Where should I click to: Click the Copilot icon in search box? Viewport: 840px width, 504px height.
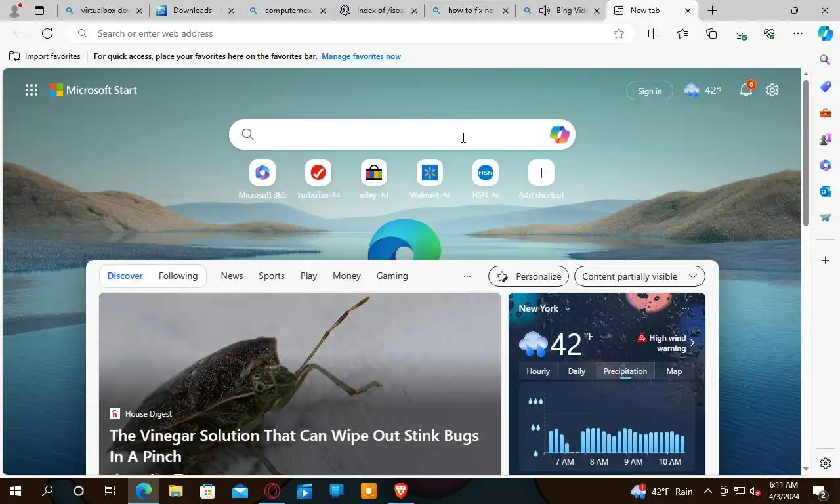click(559, 135)
